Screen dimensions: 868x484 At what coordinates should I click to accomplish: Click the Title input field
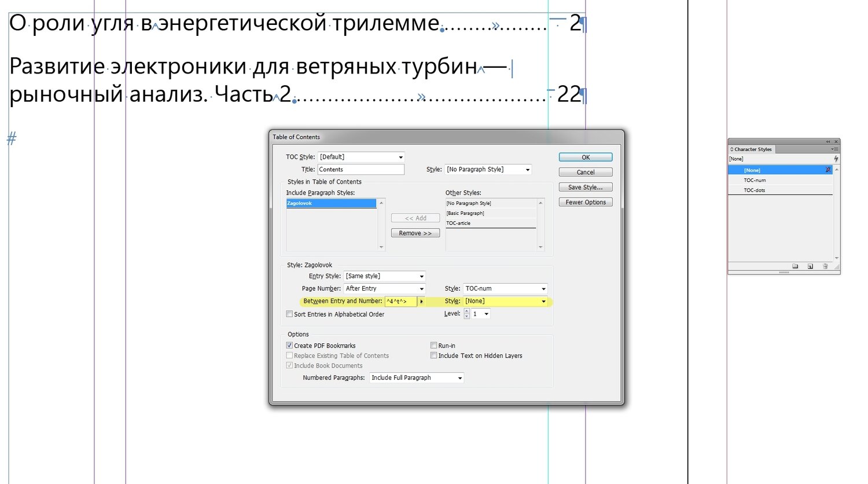[361, 170]
